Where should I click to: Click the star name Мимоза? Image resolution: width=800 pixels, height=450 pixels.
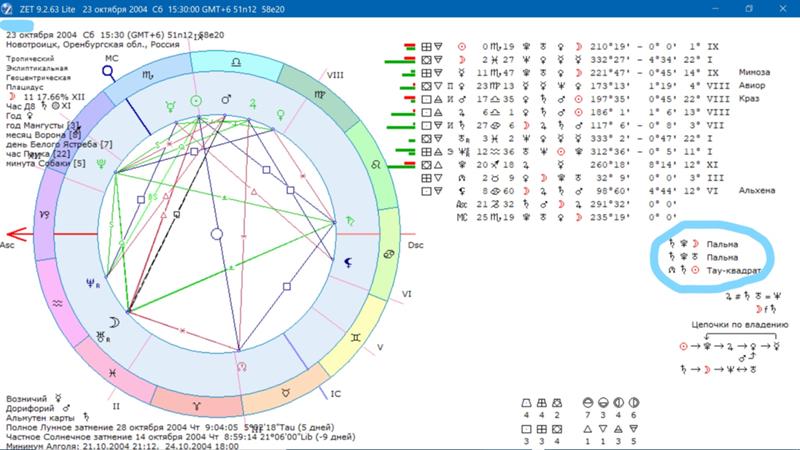(x=755, y=72)
